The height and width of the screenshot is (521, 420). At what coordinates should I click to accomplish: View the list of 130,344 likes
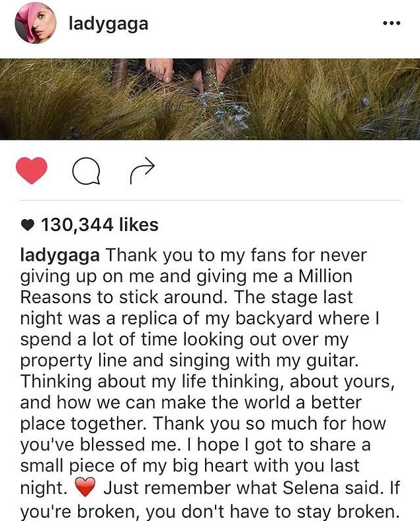point(100,224)
